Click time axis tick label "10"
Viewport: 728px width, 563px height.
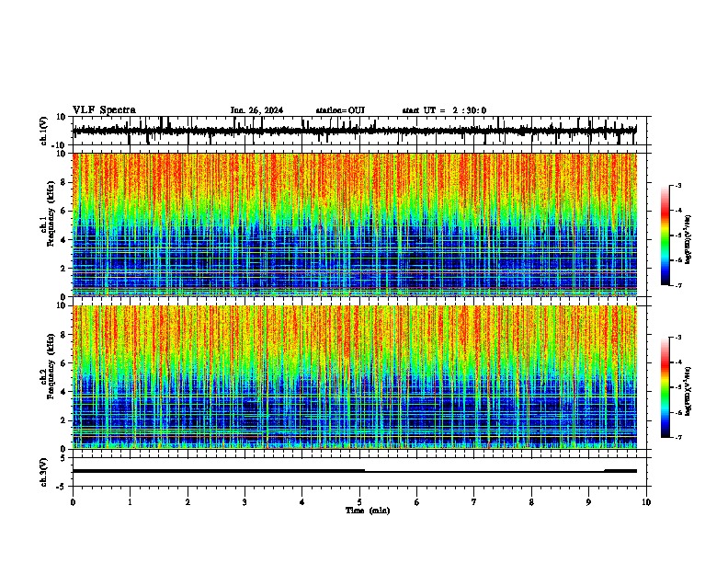point(646,502)
